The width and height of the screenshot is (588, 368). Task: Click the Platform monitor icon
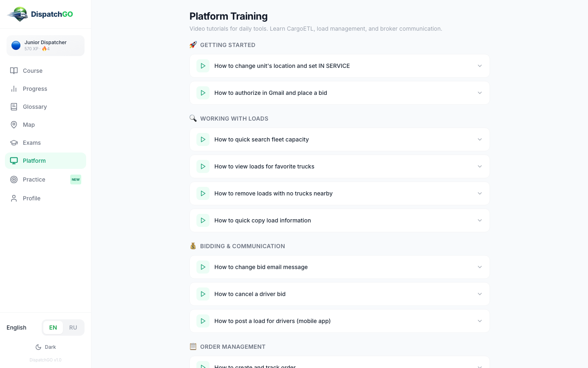click(14, 161)
